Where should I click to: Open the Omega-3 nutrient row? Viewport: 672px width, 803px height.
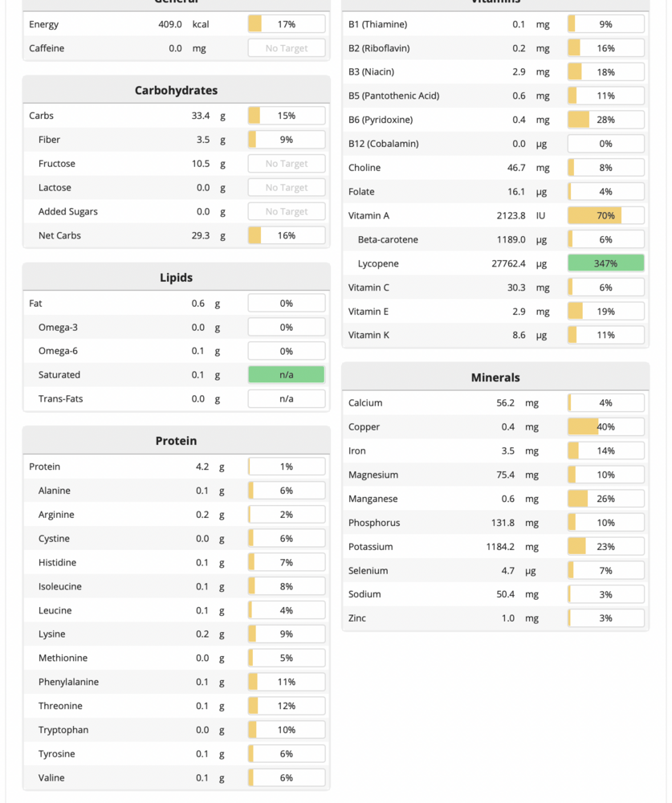(57, 328)
